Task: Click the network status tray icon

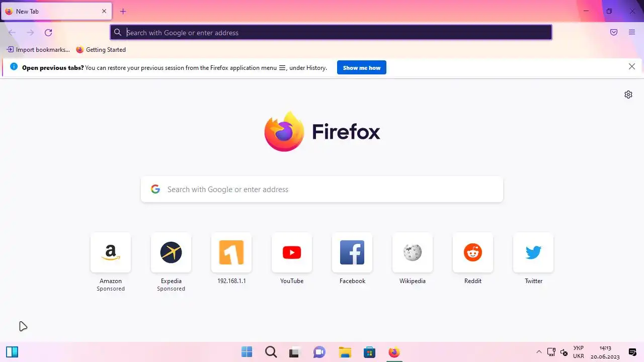Action: [x=551, y=352]
